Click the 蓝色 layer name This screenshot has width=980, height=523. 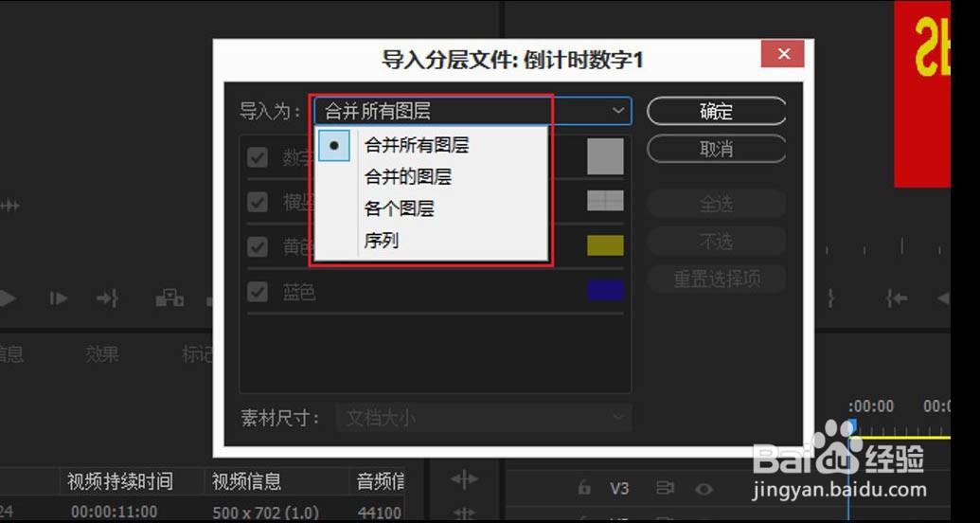[x=299, y=292]
